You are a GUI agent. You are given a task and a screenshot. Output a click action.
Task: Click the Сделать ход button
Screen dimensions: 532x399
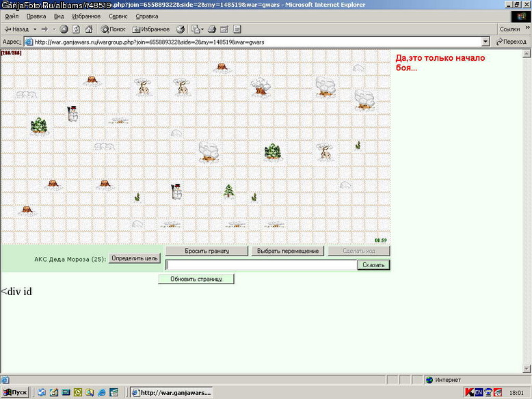[358, 251]
